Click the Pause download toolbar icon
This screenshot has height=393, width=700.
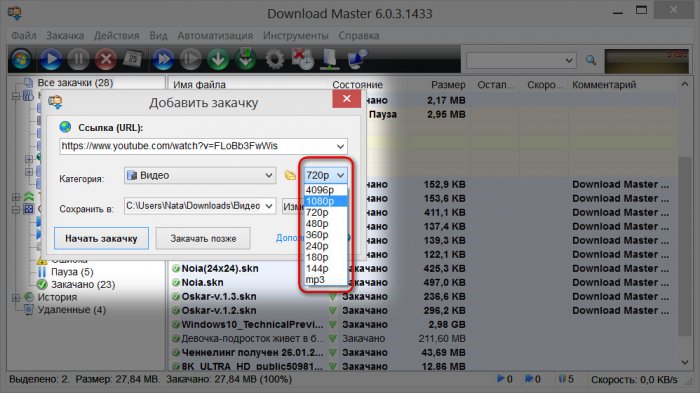point(79,59)
